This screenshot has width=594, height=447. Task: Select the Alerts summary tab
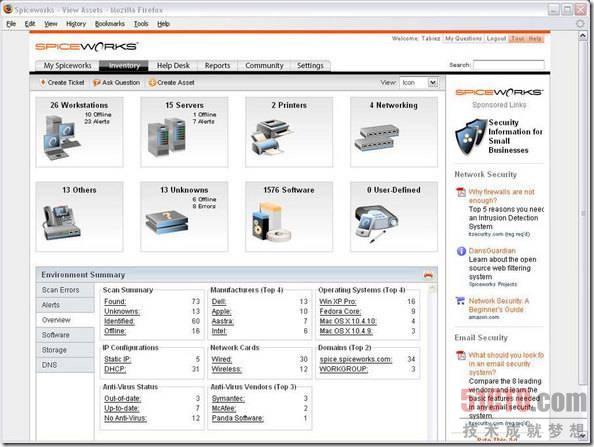[x=65, y=305]
